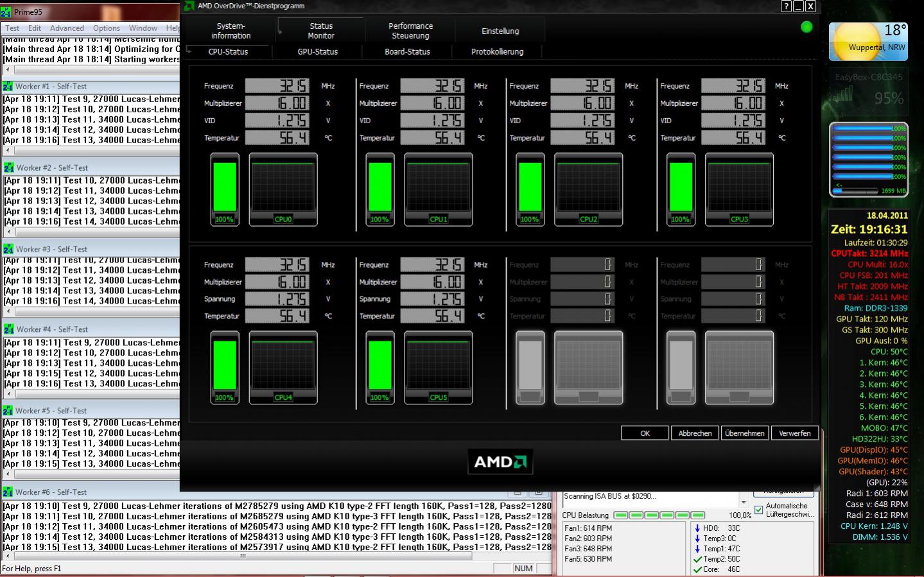Switch to the GPU-Status sub-tab
This screenshot has height=577, width=924.
click(x=317, y=51)
